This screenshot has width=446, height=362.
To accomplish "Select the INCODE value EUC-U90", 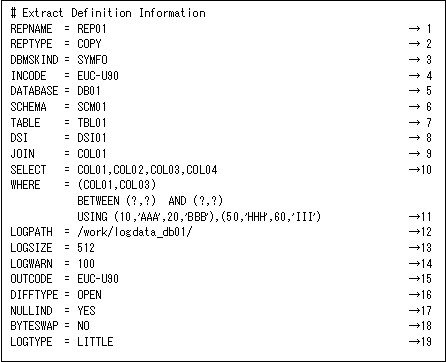I will 98,76.
